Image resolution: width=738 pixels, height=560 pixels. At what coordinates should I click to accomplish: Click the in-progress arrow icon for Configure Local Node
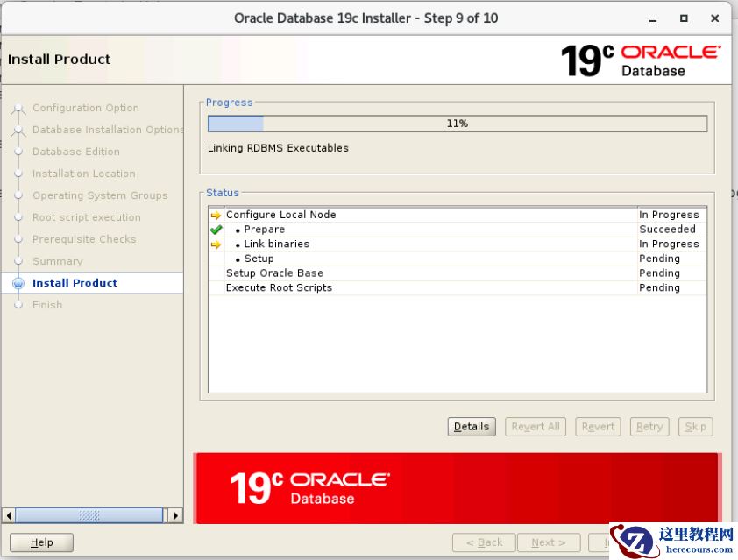pyautogui.click(x=216, y=215)
